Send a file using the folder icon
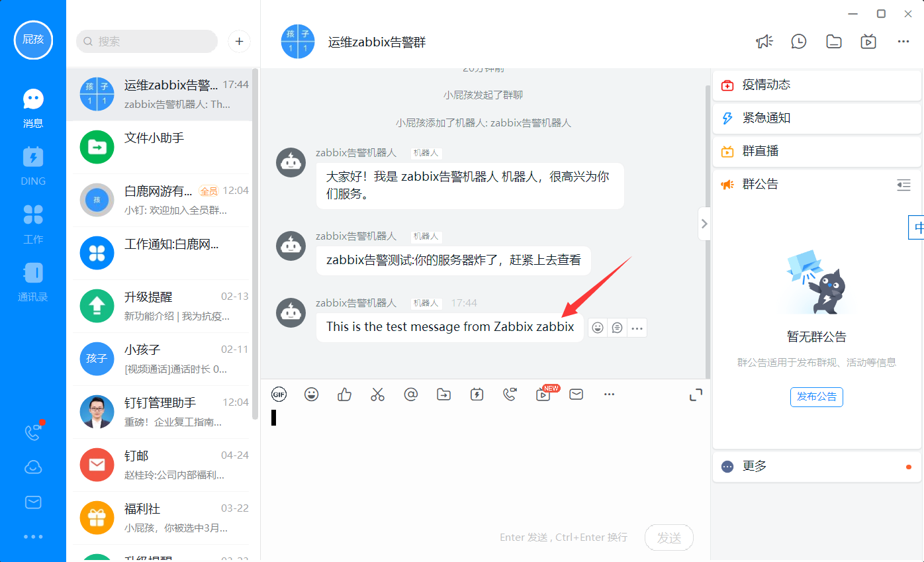Image resolution: width=924 pixels, height=562 pixels. pyautogui.click(x=443, y=395)
